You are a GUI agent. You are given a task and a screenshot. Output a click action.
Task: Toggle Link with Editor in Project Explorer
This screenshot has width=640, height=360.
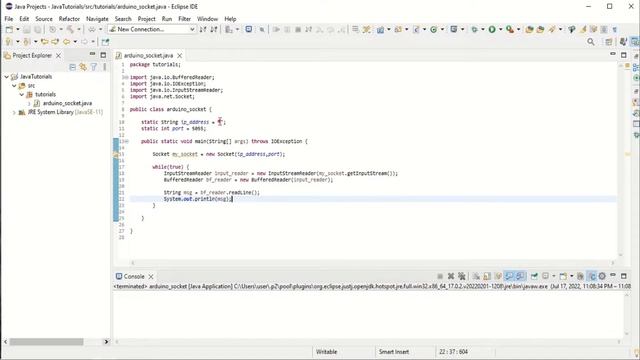[x=83, y=67]
